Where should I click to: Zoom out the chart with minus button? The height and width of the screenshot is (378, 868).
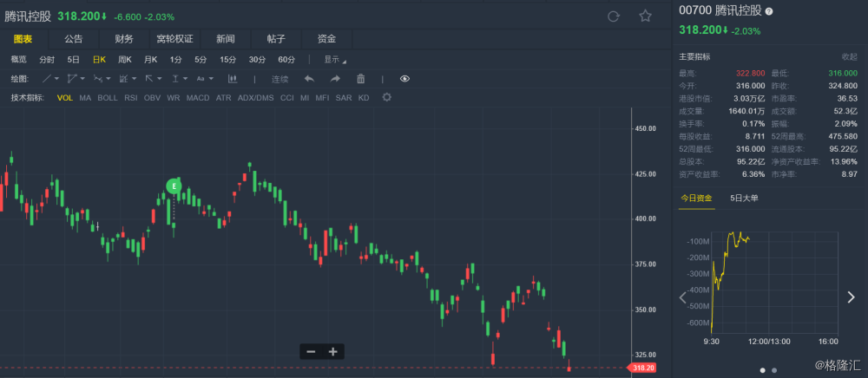click(x=311, y=351)
